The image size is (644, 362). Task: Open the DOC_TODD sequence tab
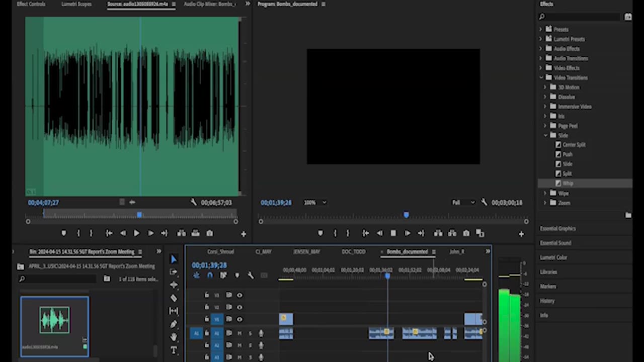tap(353, 251)
